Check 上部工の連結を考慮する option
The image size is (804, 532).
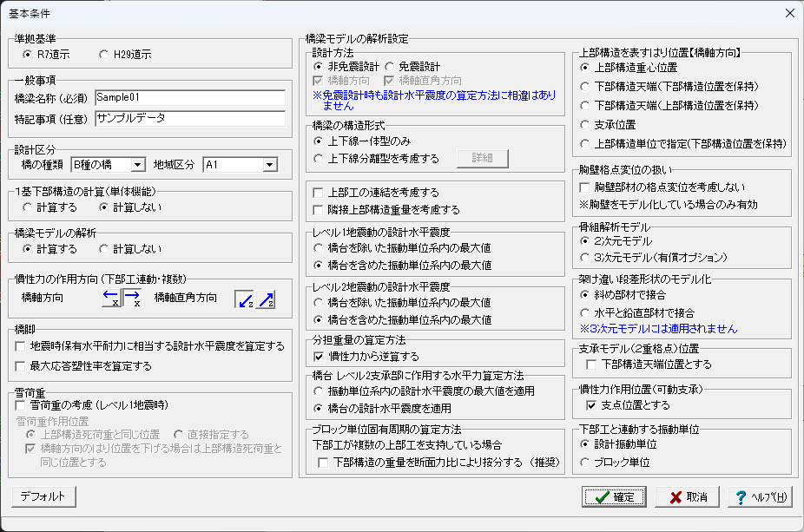tap(320, 193)
